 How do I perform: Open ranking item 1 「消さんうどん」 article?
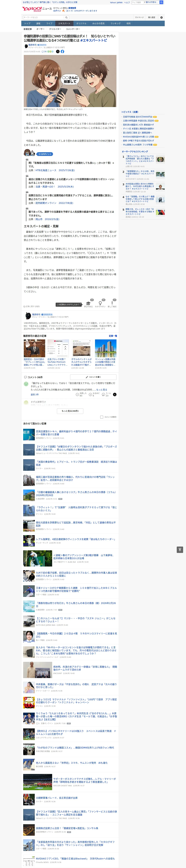(x=140, y=160)
